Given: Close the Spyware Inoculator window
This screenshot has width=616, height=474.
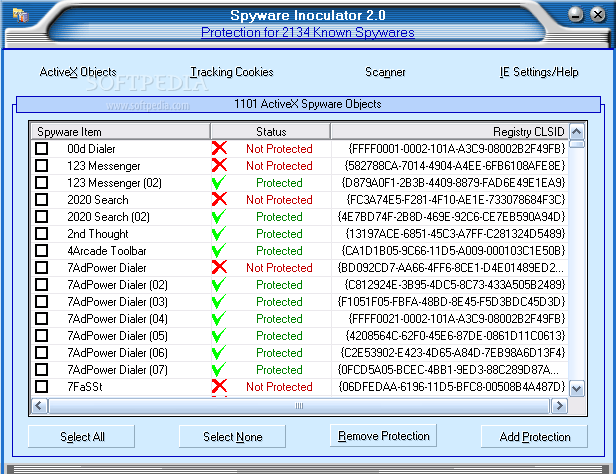Looking at the screenshot, I should pos(598,15).
